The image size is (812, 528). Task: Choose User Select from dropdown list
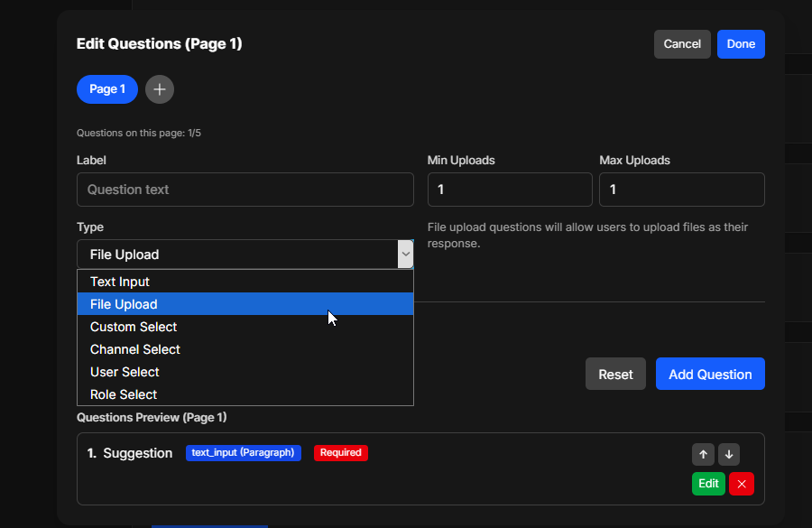point(125,372)
